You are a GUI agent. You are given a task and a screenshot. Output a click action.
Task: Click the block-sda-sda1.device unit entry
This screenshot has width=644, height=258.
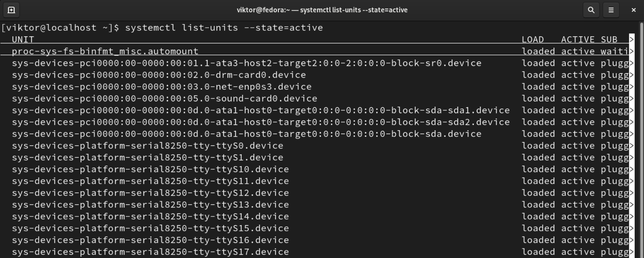261,110
